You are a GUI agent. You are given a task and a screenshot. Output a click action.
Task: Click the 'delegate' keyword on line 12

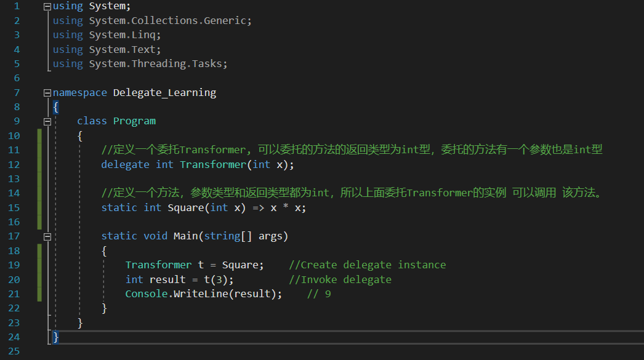[125, 164]
